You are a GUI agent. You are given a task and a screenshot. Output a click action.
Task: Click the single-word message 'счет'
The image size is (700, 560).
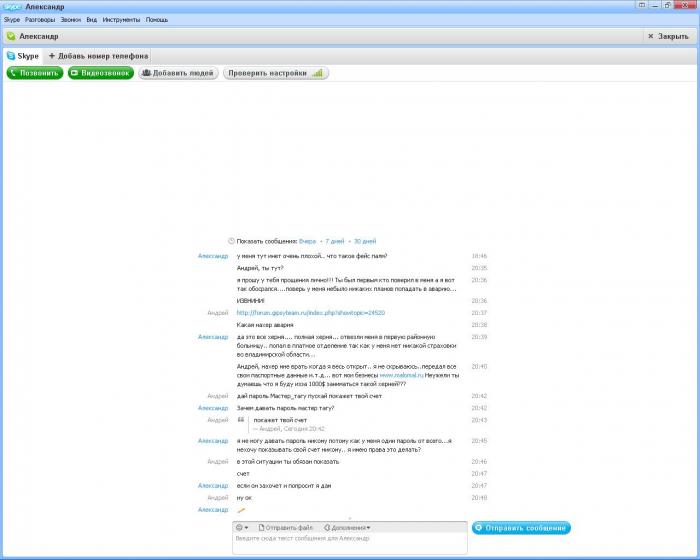pos(243,473)
